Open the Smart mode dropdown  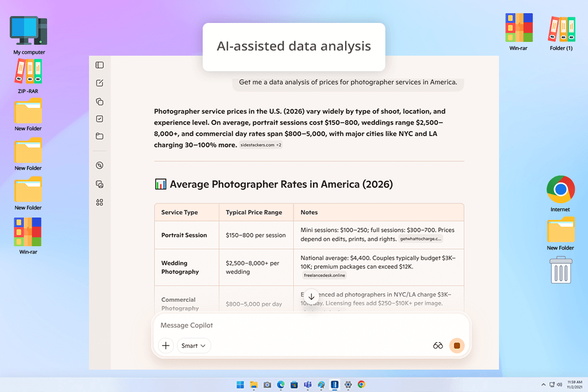(194, 346)
